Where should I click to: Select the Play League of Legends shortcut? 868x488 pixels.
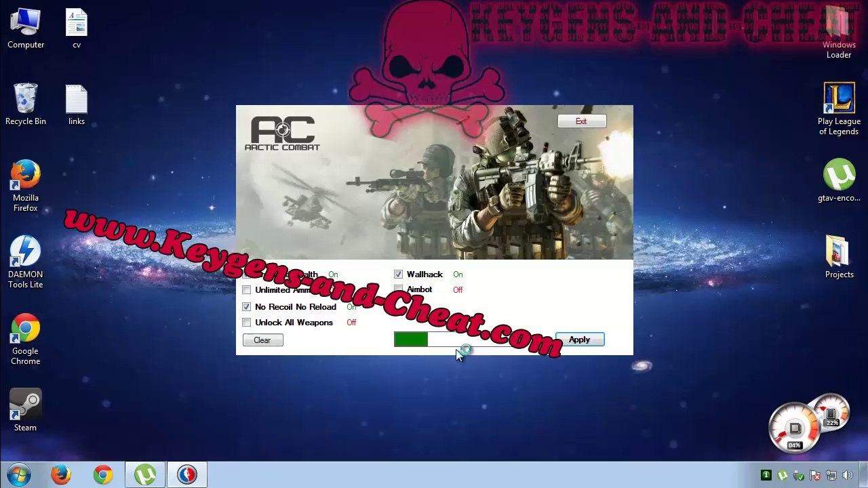point(839,109)
